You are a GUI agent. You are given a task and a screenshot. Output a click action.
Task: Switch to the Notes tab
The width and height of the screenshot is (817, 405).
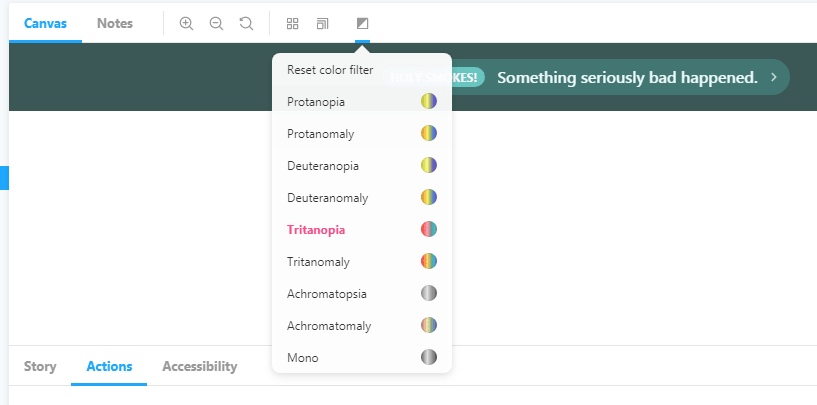point(115,23)
